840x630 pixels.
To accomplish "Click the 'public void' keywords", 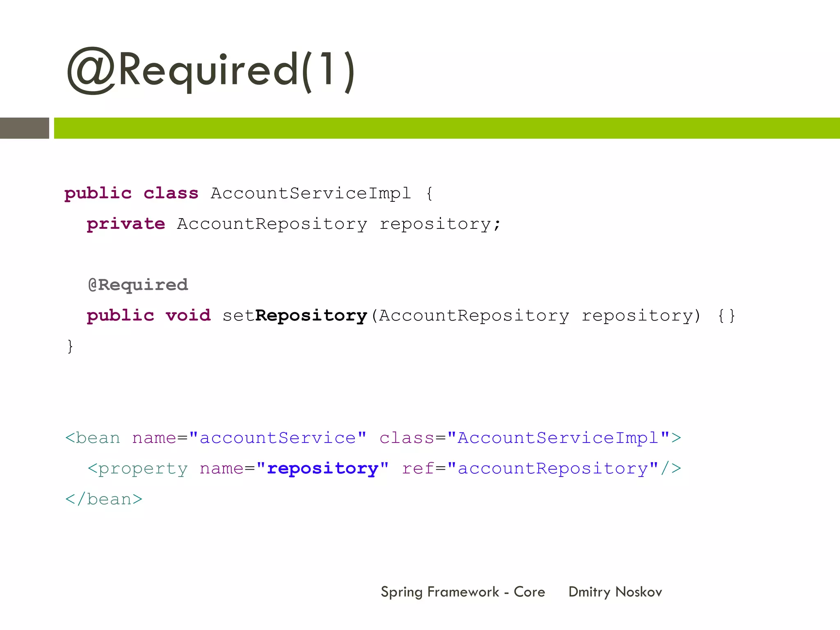I will click(148, 316).
